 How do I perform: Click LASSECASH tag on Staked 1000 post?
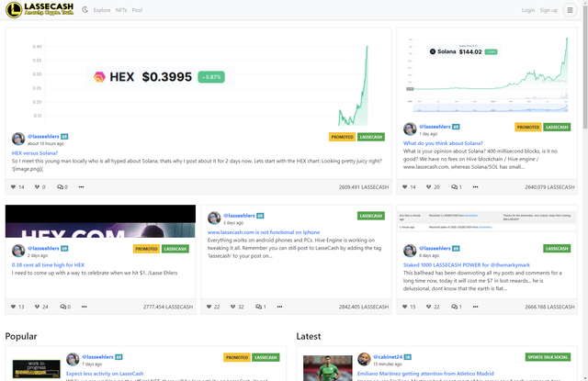pyautogui.click(x=557, y=249)
